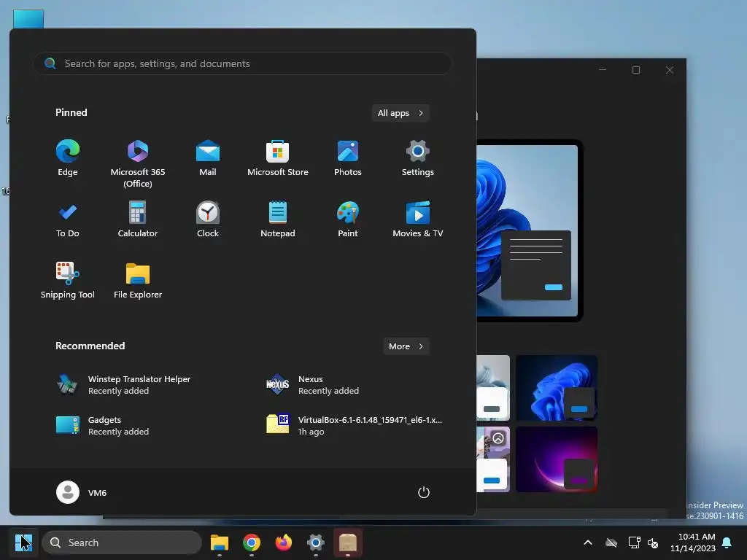
Task: Click the power button
Action: 424,492
